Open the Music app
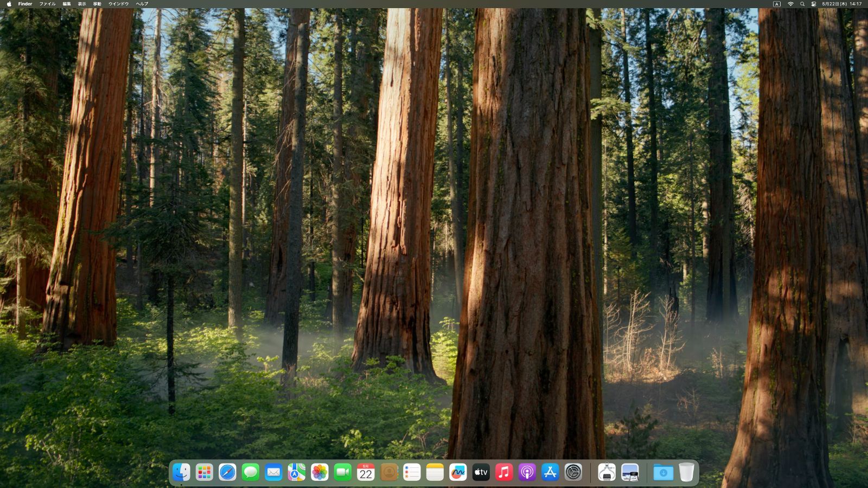This screenshot has height=488, width=868. pos(504,472)
